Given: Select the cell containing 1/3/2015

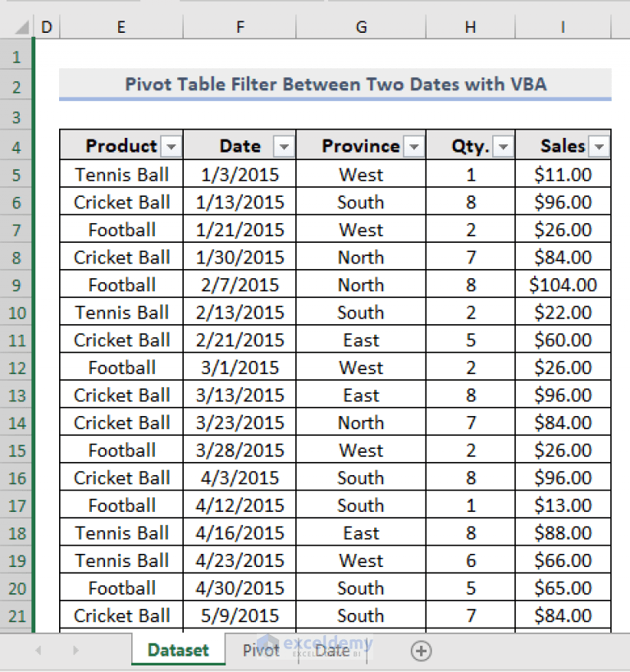Looking at the screenshot, I should 238,174.
